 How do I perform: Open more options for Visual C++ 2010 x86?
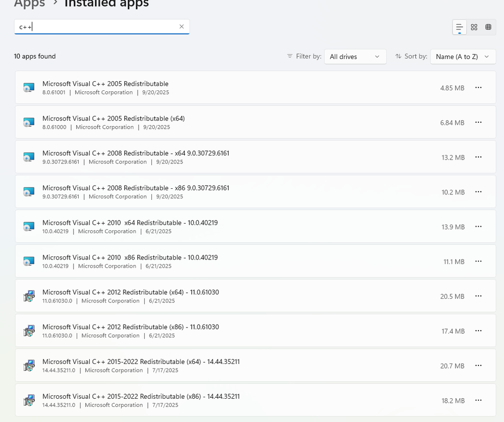pos(478,261)
